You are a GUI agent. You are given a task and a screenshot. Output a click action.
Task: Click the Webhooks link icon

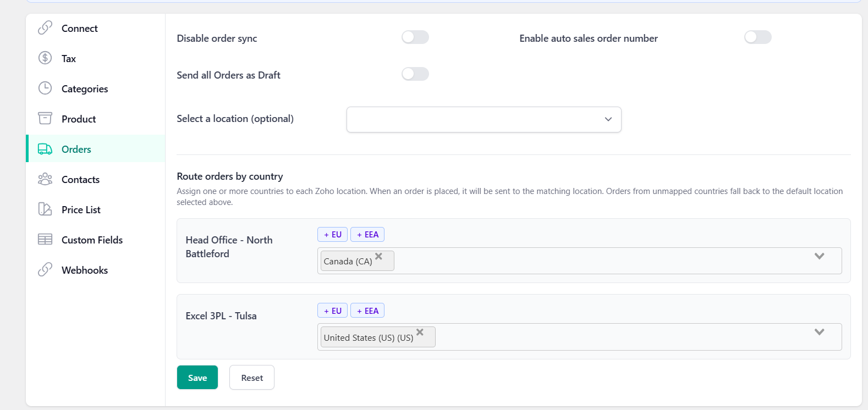[x=45, y=270]
